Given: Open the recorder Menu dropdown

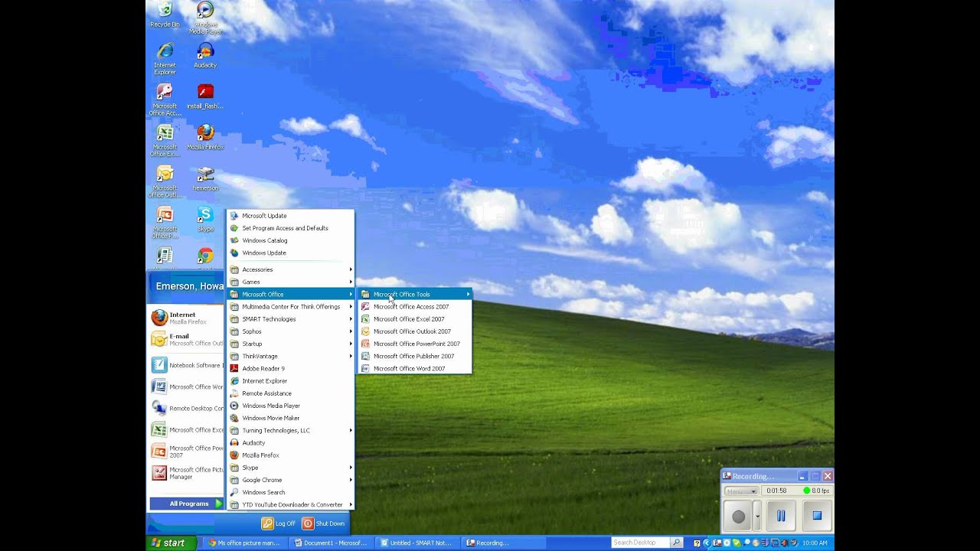Looking at the screenshot, I should click(x=741, y=491).
